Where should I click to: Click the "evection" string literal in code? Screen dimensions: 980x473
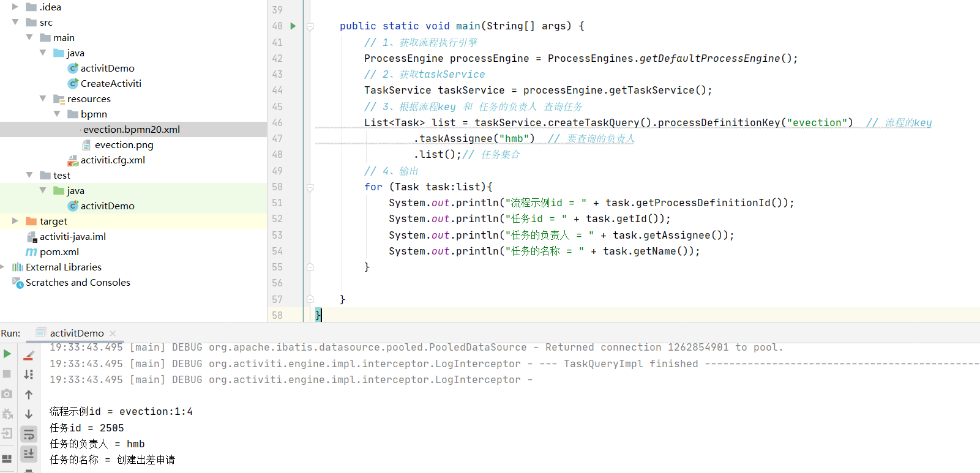click(x=817, y=122)
